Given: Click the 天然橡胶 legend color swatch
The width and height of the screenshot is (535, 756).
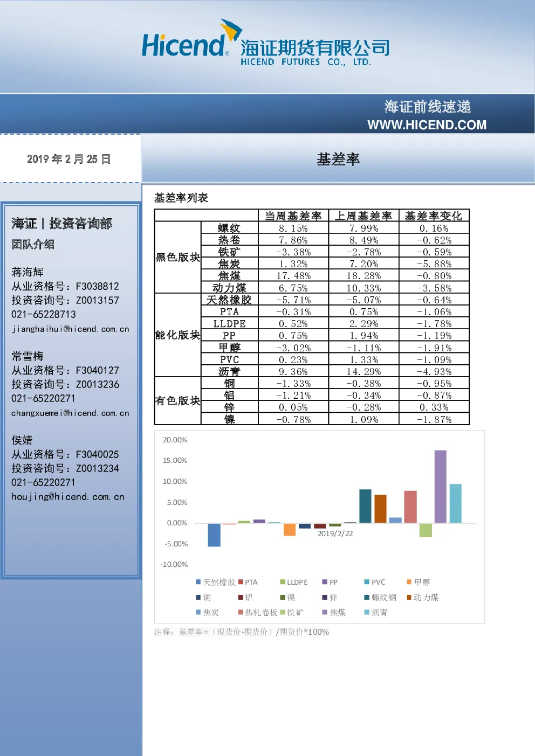Looking at the screenshot, I should pos(198,582).
